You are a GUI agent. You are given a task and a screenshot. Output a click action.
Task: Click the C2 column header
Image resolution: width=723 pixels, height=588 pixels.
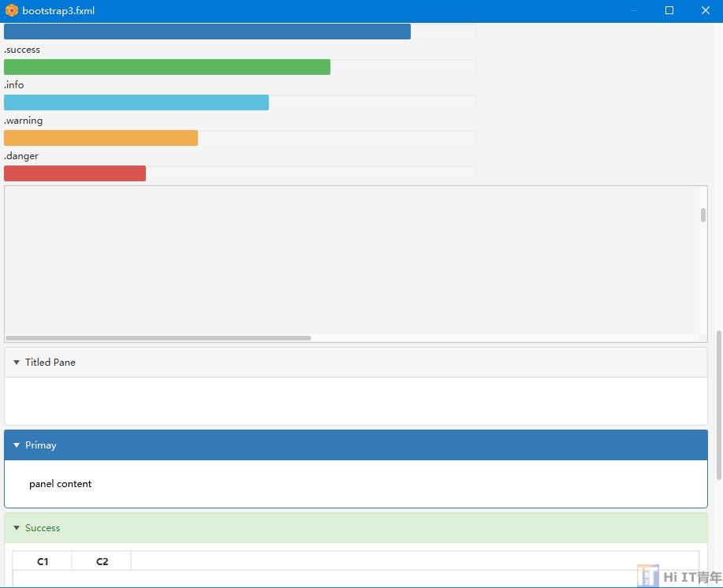point(102,561)
